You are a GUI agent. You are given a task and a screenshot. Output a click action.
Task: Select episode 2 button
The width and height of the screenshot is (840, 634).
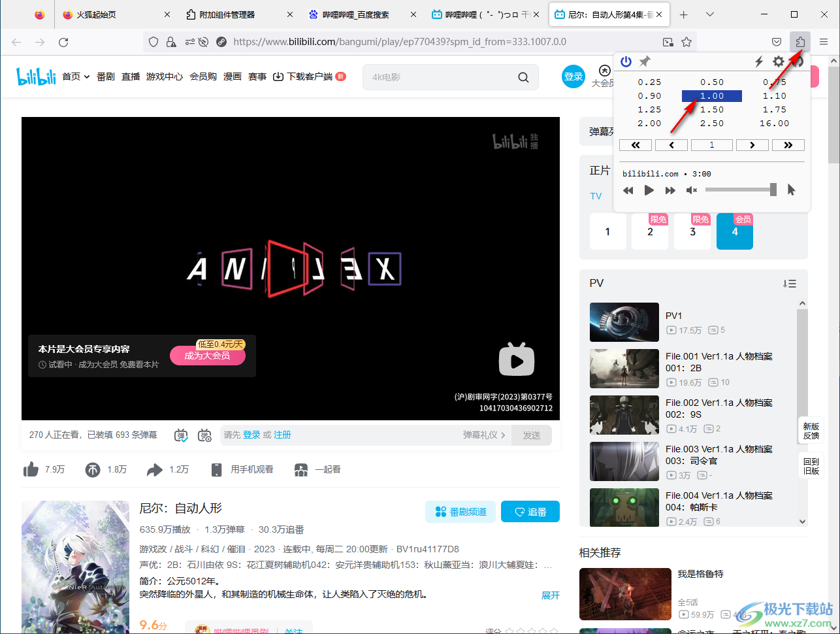[x=650, y=231]
